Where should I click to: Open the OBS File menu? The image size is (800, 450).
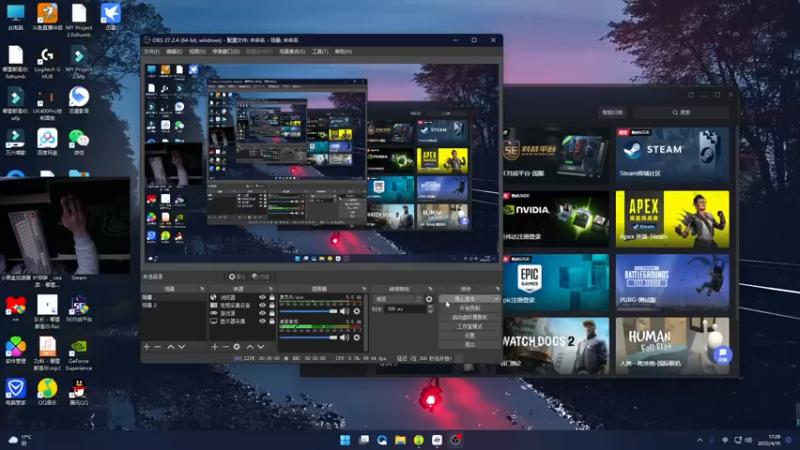point(152,52)
